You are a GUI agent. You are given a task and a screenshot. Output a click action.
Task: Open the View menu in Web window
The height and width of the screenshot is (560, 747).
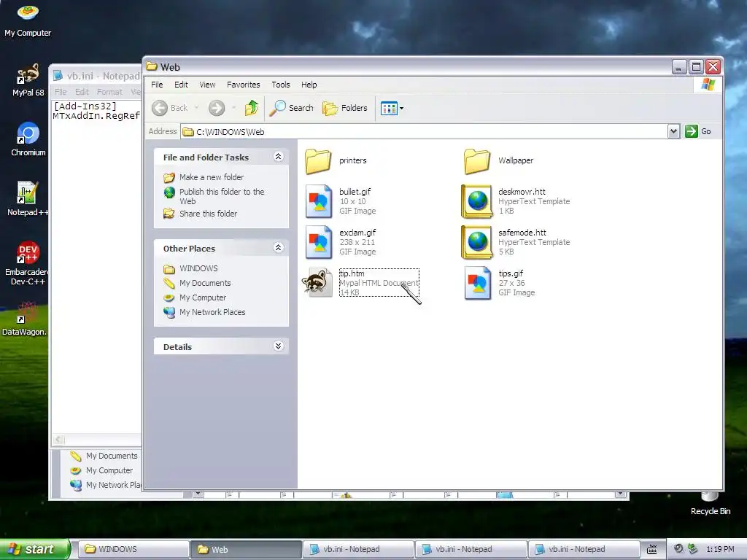[x=207, y=85]
